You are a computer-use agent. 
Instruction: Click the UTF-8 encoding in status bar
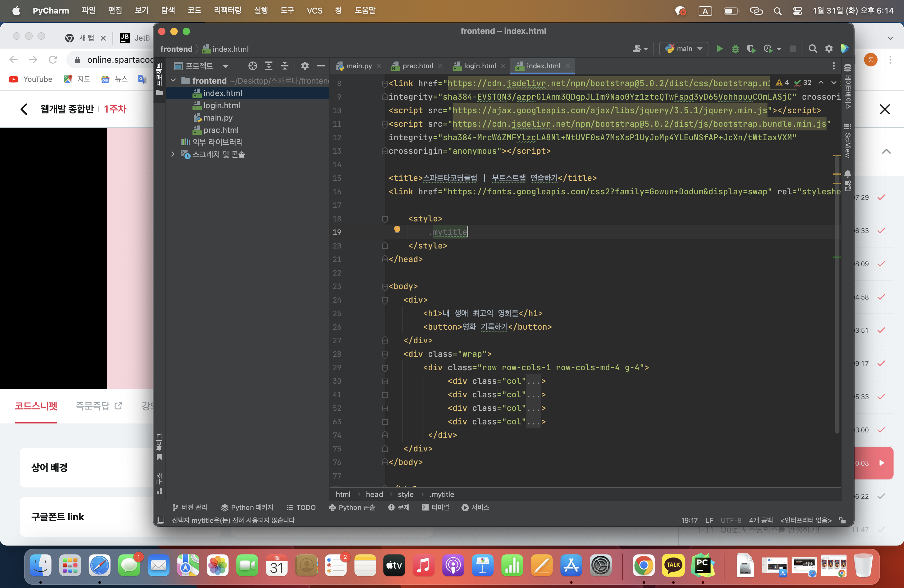pos(731,520)
